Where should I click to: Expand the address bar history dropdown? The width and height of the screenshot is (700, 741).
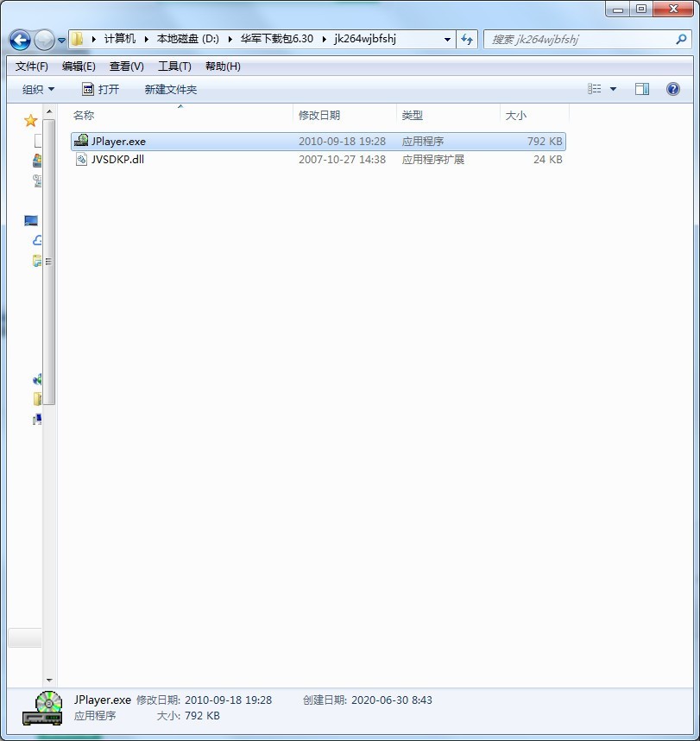pyautogui.click(x=447, y=40)
